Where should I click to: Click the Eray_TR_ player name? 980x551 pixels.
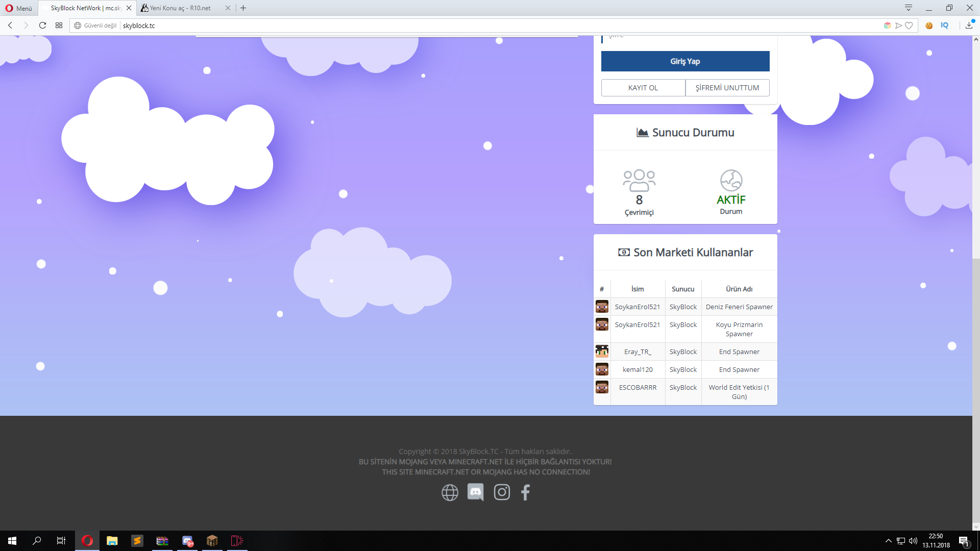click(638, 352)
